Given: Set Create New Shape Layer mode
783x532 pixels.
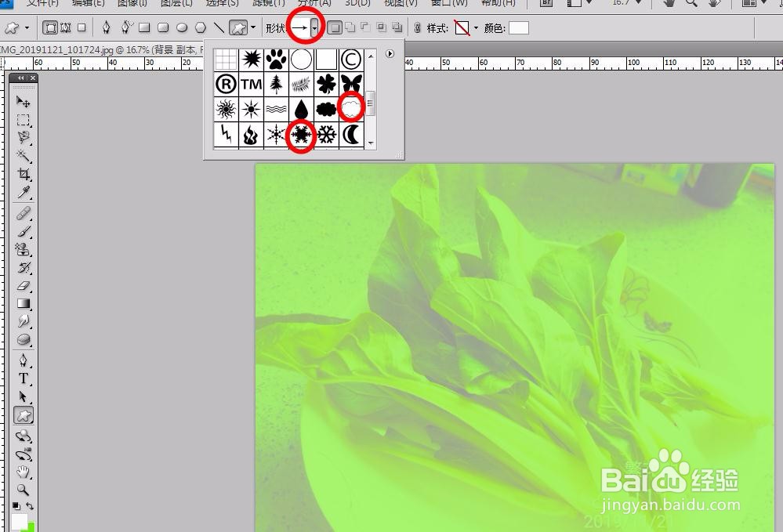Looking at the screenshot, I should pos(335,28).
